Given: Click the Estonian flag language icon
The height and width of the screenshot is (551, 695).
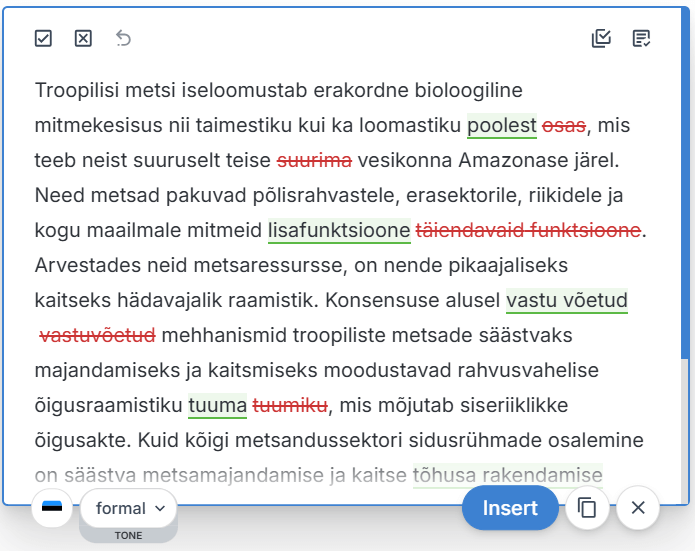Looking at the screenshot, I should (x=52, y=508).
